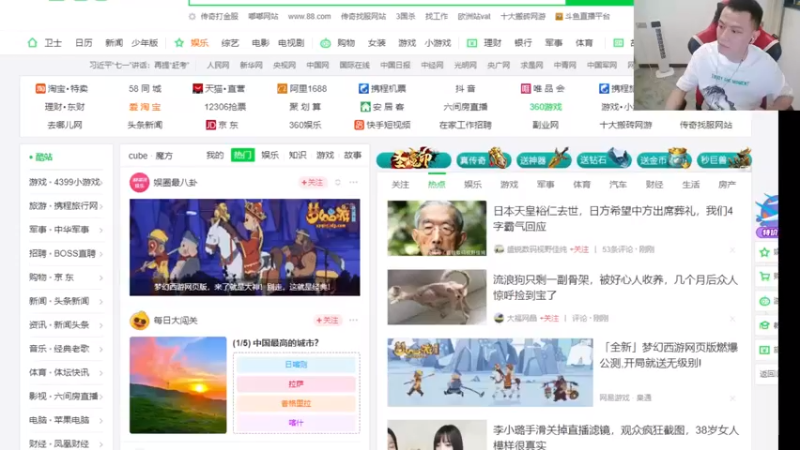
Task: Expand 音乐·经典老歌 sidebar arrow
Action: pyautogui.click(x=101, y=349)
